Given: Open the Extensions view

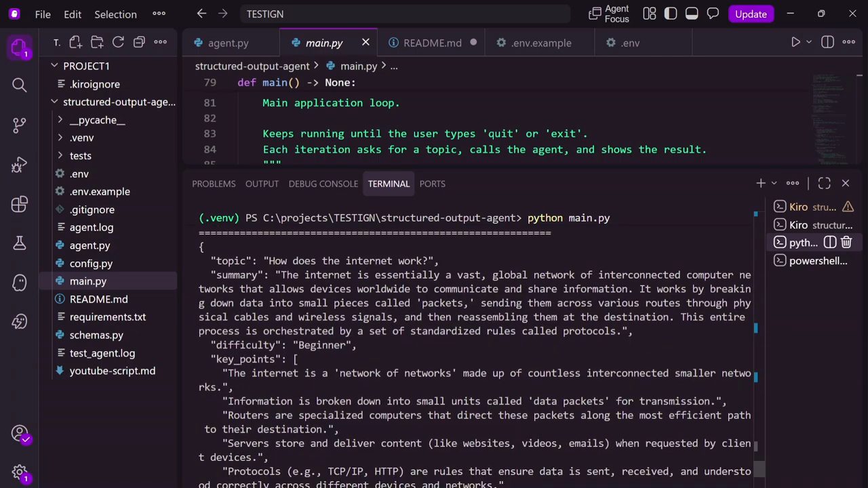Looking at the screenshot, I should coord(19,204).
